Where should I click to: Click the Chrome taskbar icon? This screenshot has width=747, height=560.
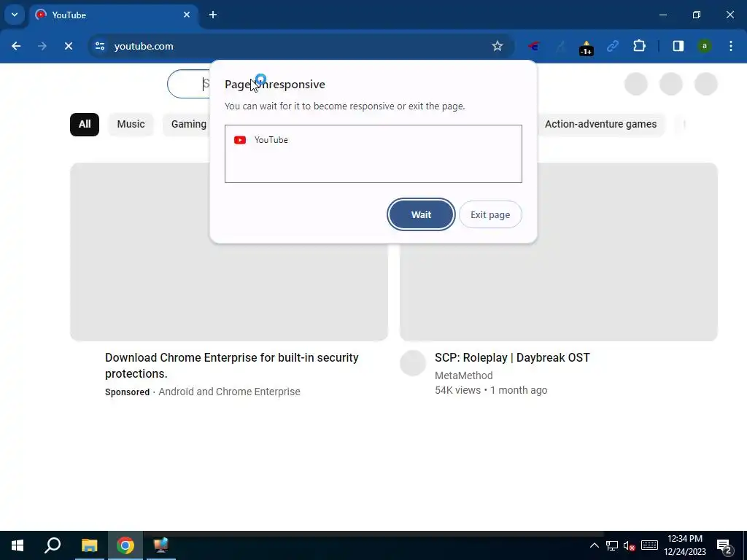click(x=125, y=545)
